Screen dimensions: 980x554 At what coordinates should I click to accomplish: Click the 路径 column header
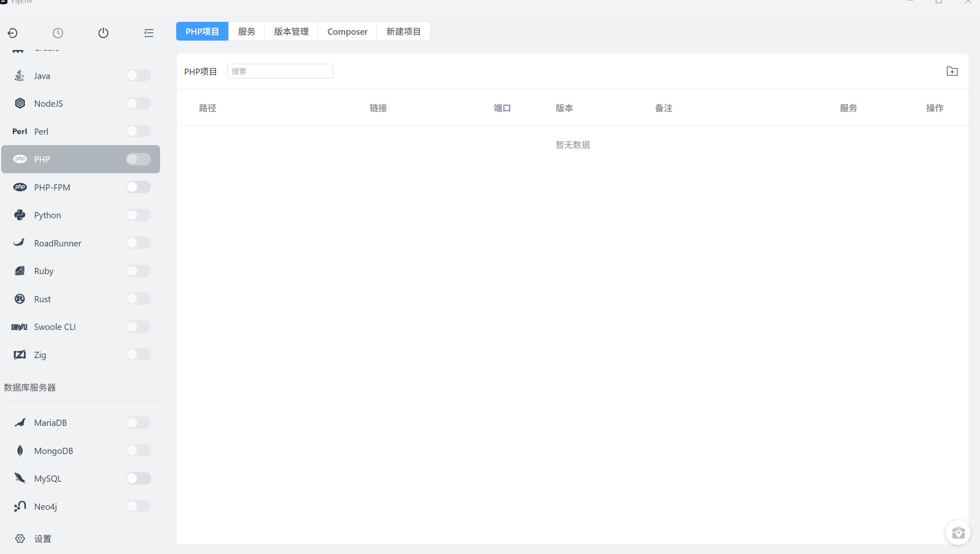(208, 108)
